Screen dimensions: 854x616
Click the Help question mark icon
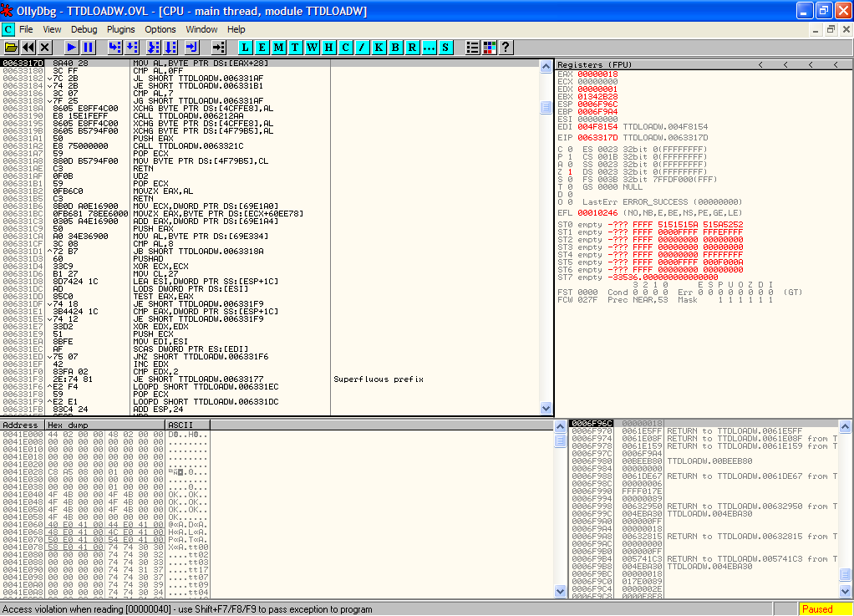506,48
